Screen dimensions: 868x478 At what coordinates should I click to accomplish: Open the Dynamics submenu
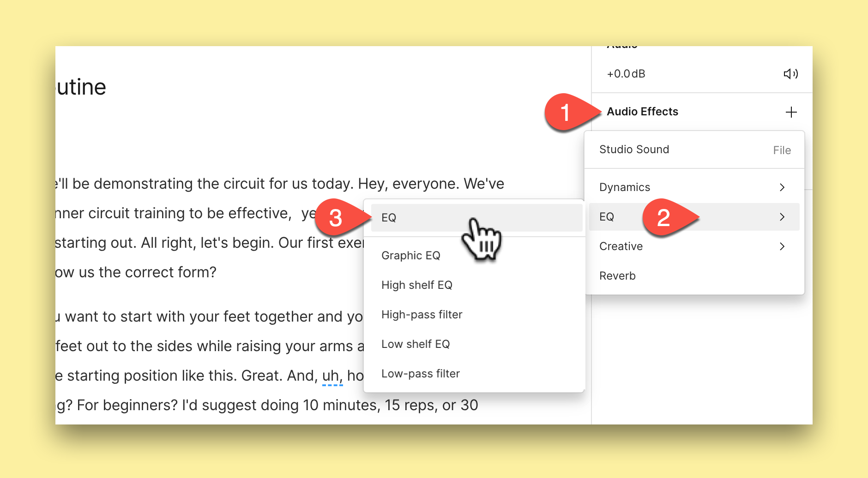coord(694,187)
